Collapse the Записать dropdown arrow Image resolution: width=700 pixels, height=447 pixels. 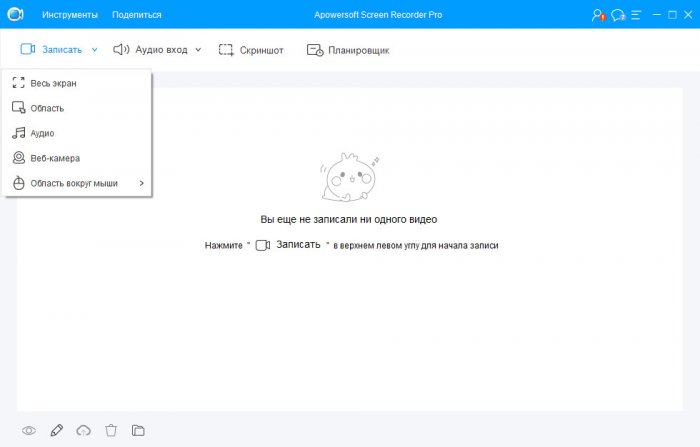[95, 50]
